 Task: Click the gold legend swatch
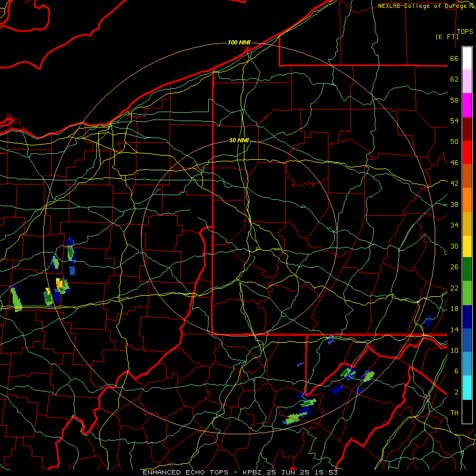pyautogui.click(x=467, y=224)
